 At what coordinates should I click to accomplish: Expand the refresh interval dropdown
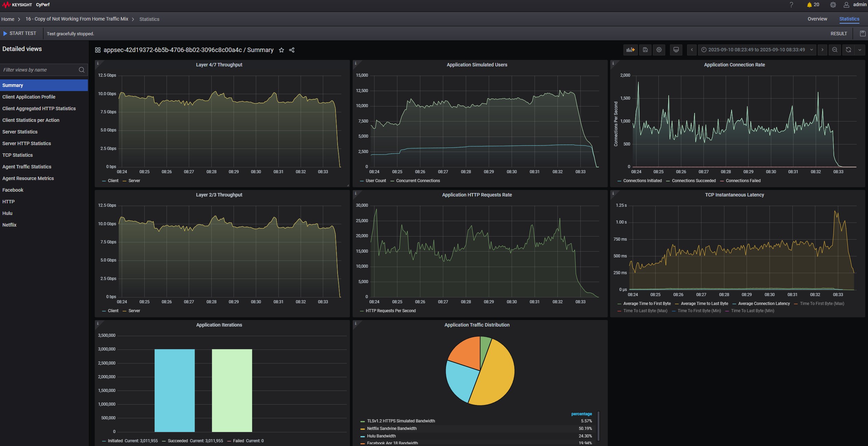point(860,50)
